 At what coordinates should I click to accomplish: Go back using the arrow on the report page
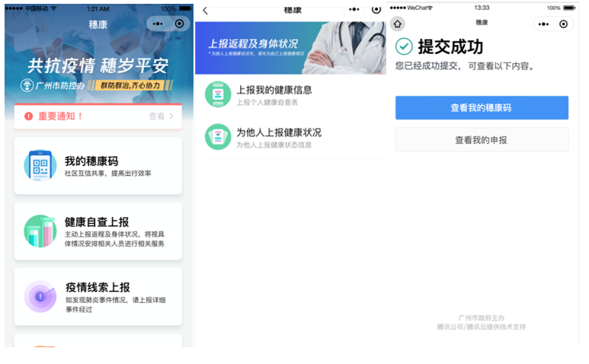pos(205,11)
